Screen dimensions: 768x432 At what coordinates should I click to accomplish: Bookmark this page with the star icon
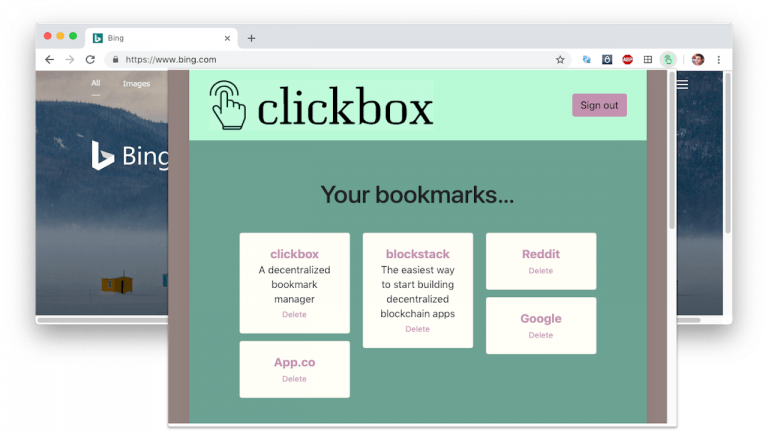[560, 60]
